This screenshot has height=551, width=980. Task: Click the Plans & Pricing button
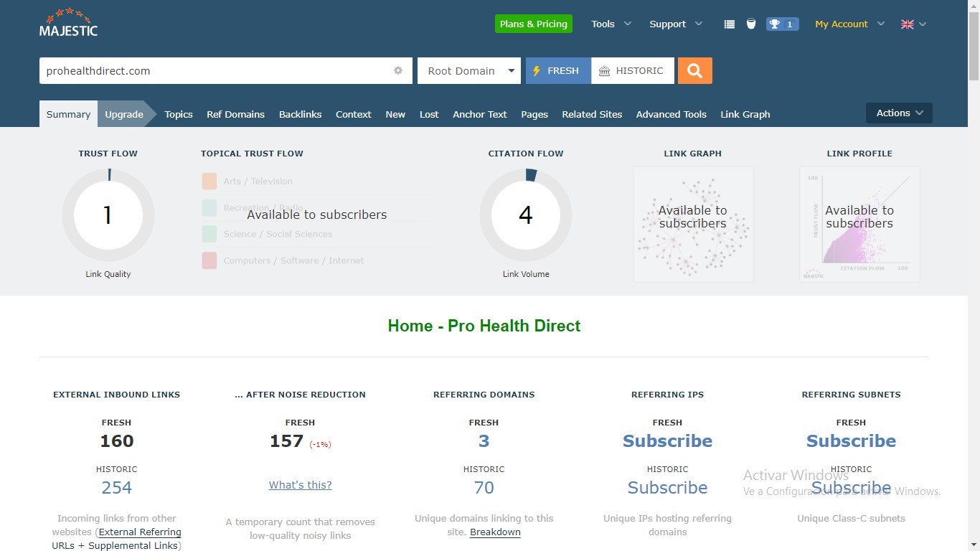click(x=534, y=24)
